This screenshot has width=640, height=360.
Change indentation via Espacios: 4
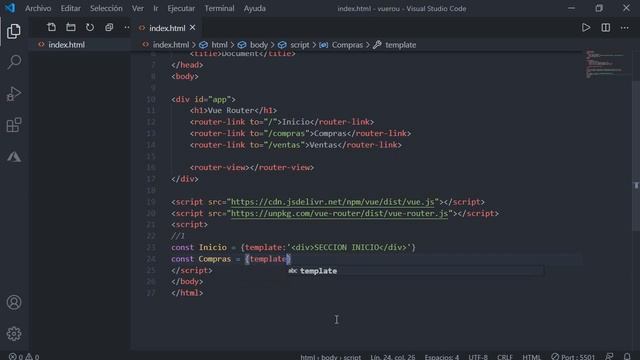click(x=442, y=357)
